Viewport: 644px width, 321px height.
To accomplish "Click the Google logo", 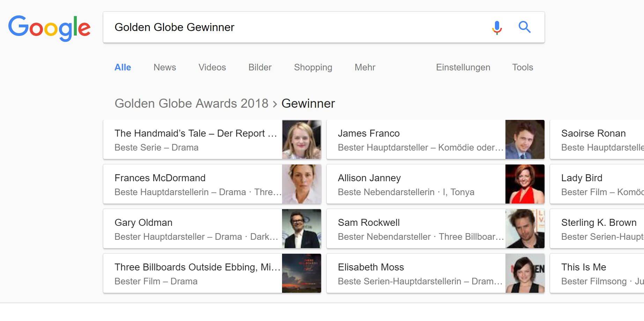I will tap(49, 28).
